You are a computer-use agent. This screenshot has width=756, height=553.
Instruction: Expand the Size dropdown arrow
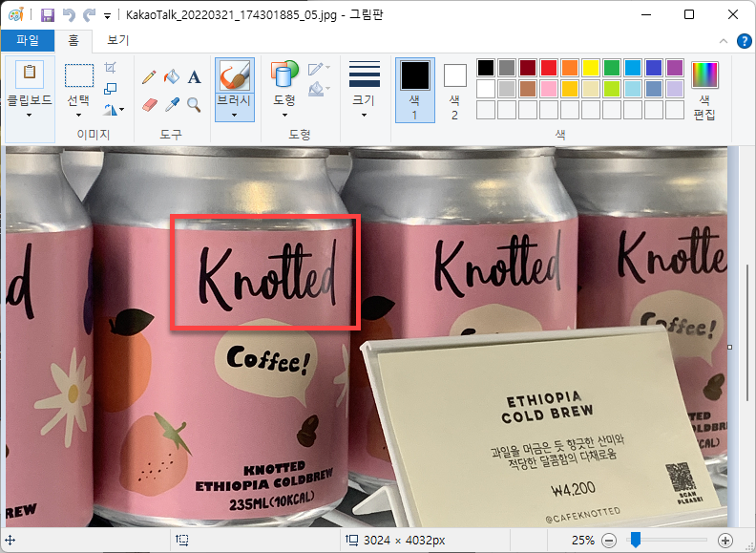[364, 116]
